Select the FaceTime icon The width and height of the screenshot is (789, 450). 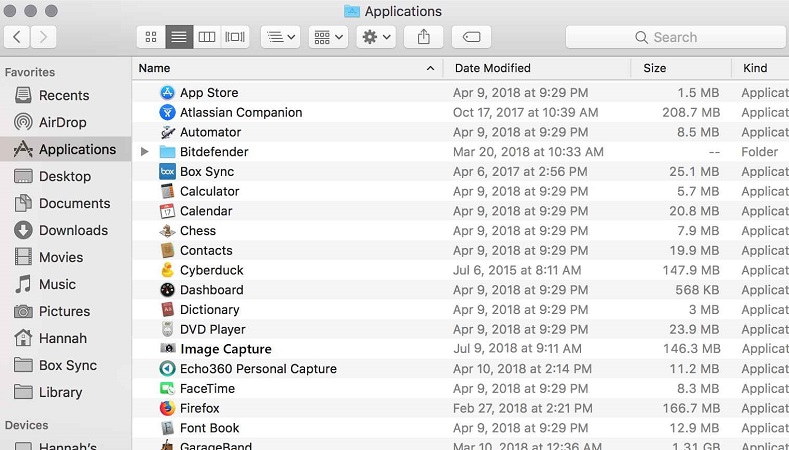(x=167, y=389)
